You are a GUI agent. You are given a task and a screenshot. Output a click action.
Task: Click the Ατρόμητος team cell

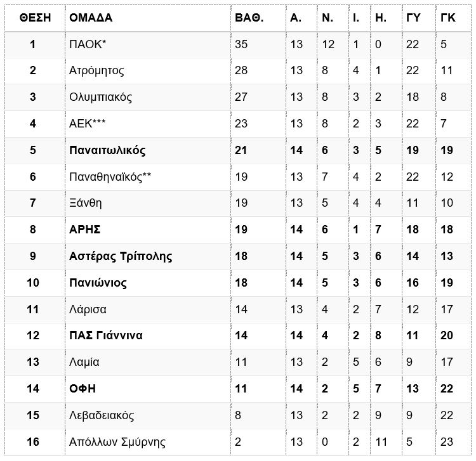click(96, 70)
